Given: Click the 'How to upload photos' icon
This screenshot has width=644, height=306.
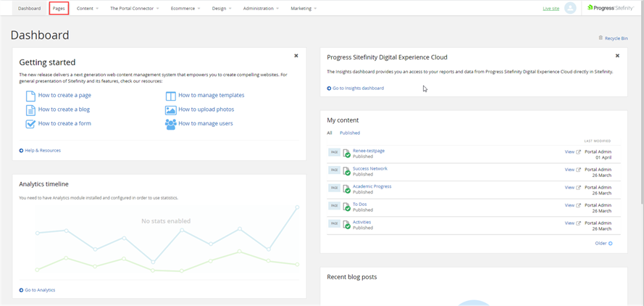Looking at the screenshot, I should point(171,109).
